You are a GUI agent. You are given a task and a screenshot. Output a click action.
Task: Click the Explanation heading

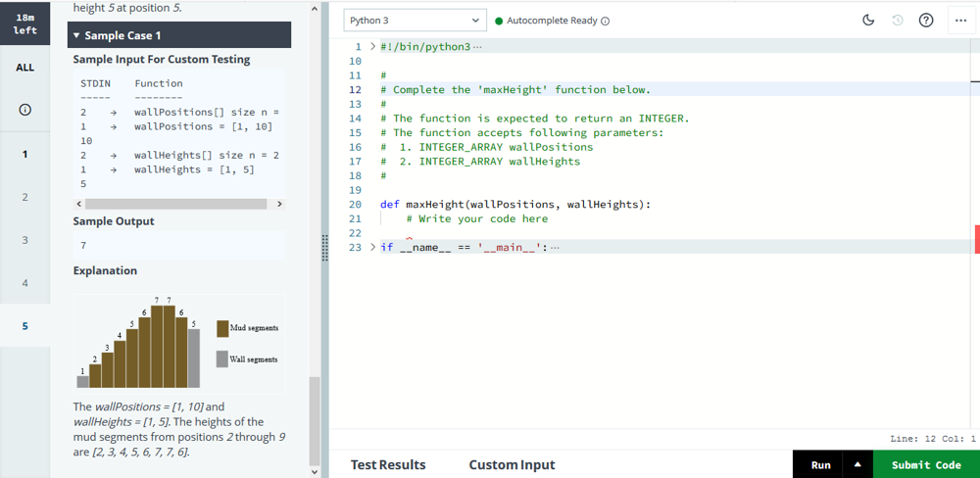click(x=105, y=270)
